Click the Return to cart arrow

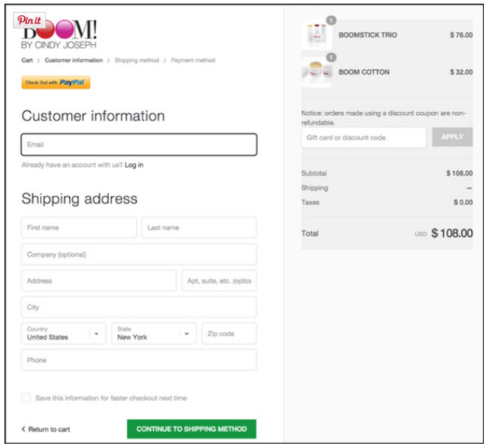coord(24,429)
